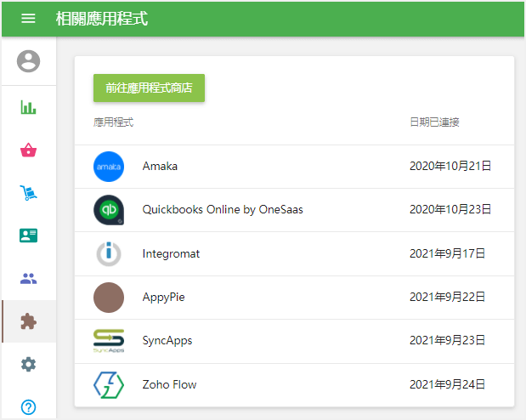
Task: Click the 相關應用程式 page title
Action: click(x=102, y=19)
